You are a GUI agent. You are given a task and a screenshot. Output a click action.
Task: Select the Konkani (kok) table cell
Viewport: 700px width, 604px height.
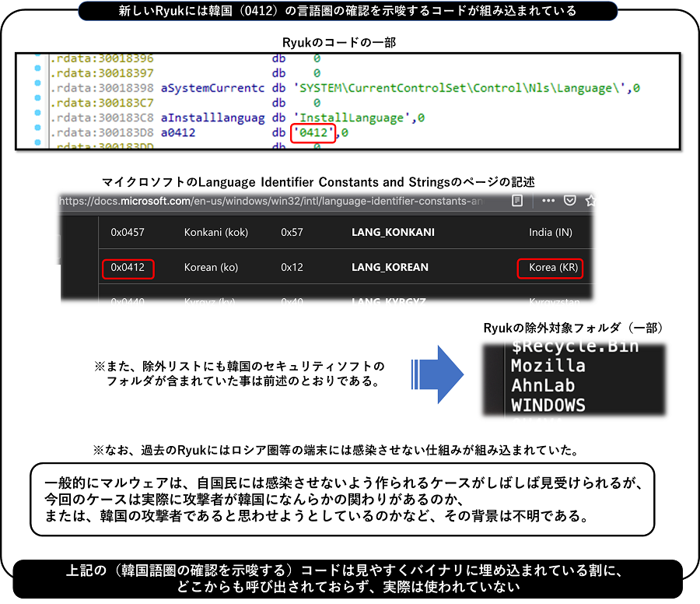(216, 232)
